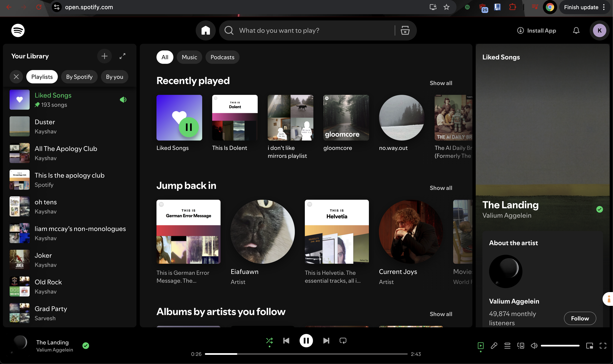This screenshot has height=364, width=613.
Task: Switch to the Podcasts filter
Action: click(x=222, y=57)
